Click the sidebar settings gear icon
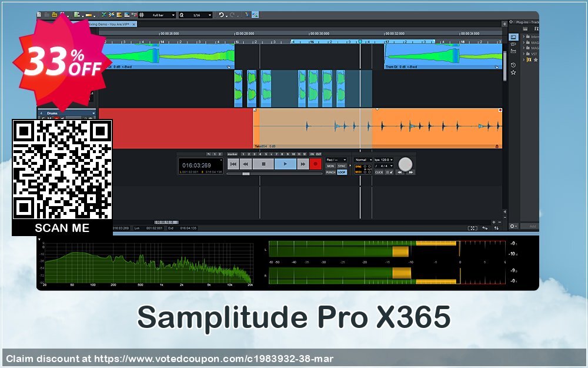Image resolution: width=588 pixels, height=368 pixels. [512, 226]
